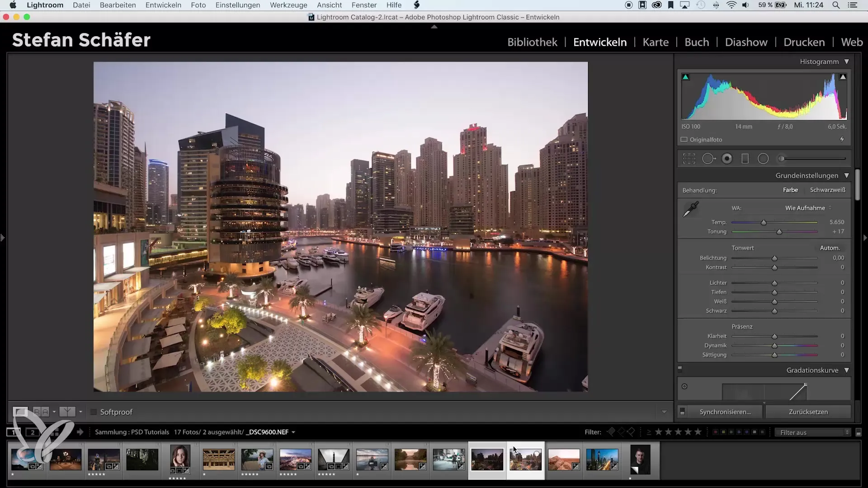
Task: Select the Crop Overlay tool
Action: pyautogui.click(x=689, y=159)
